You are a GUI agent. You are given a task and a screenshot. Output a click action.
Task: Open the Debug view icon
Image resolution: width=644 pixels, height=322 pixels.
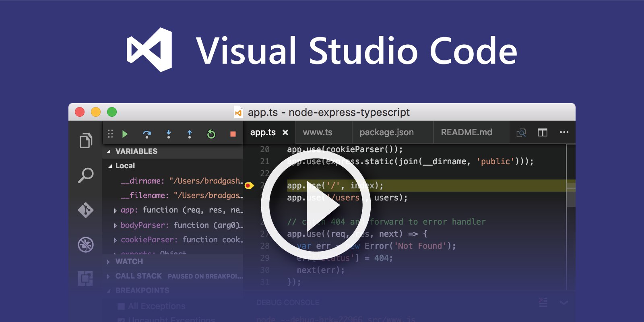click(x=86, y=244)
